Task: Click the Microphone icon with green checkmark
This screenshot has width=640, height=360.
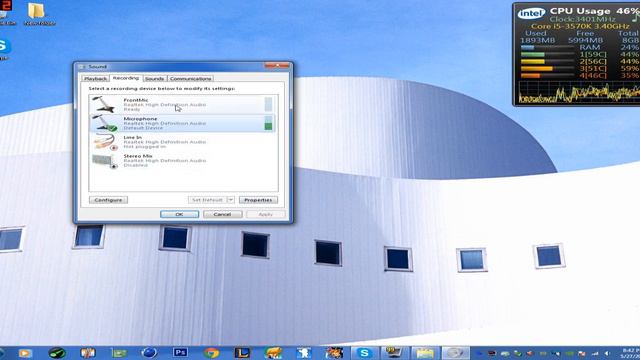Action: click(104, 123)
